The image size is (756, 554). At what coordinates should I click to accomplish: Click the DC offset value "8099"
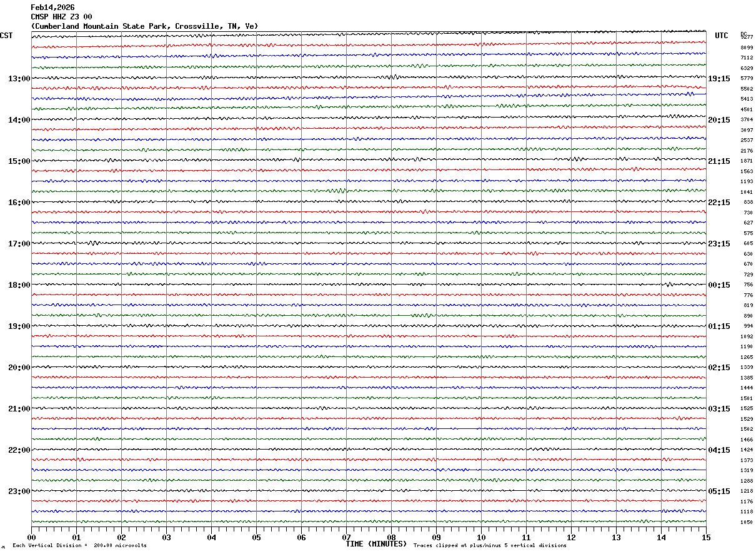pos(747,48)
